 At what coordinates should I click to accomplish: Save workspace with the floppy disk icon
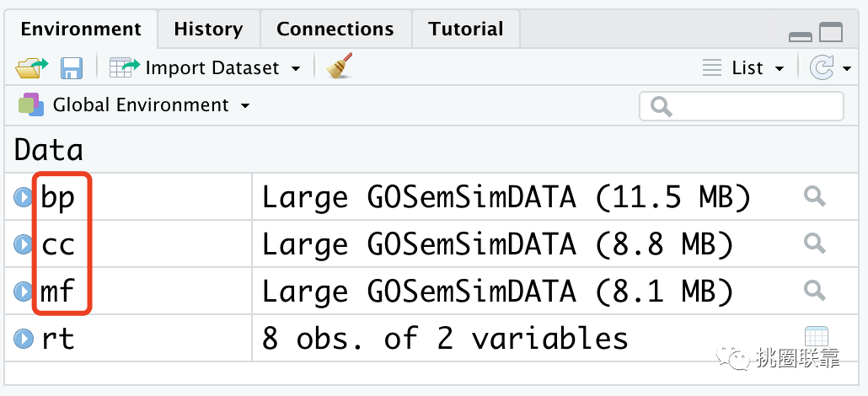pos(72,68)
